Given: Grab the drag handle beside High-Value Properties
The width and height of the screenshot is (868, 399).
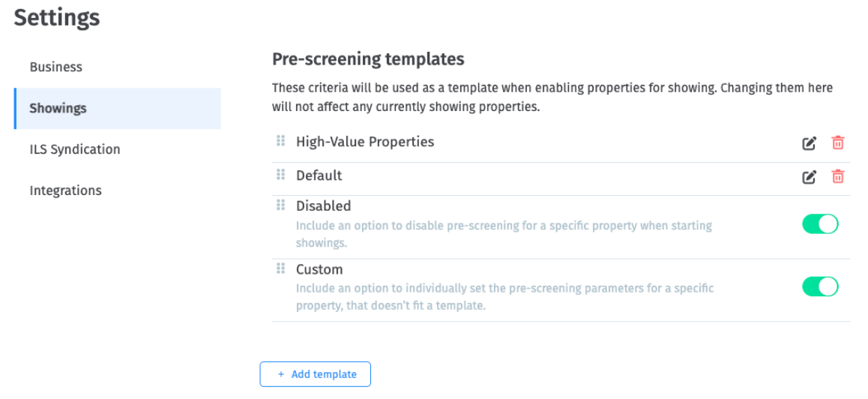Looking at the screenshot, I should point(281,141).
